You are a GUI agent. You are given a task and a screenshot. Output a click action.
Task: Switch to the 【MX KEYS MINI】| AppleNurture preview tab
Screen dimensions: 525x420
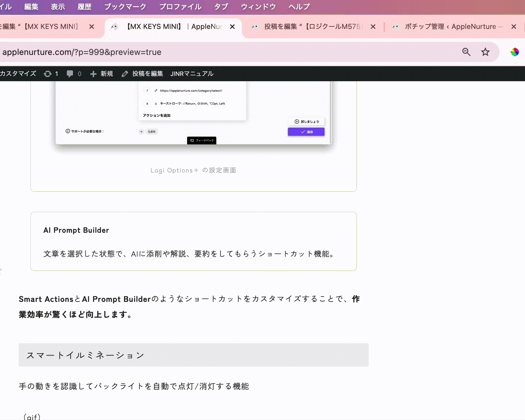(173, 27)
